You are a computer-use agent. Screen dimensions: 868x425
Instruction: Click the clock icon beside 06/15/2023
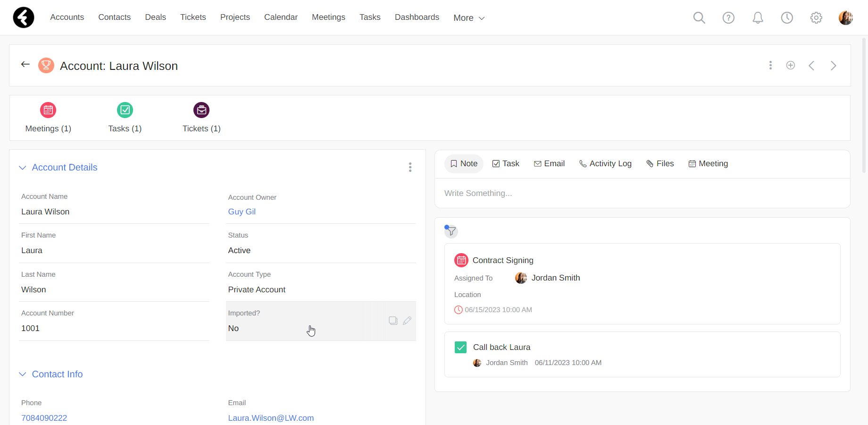(459, 310)
